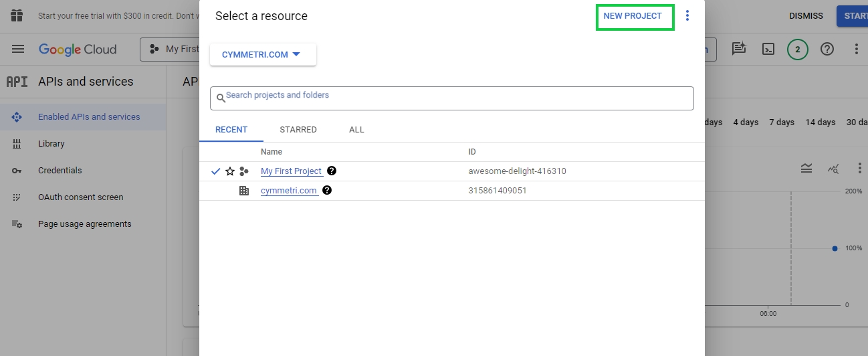
Task: Click the NEW PROJECT button
Action: click(x=633, y=16)
